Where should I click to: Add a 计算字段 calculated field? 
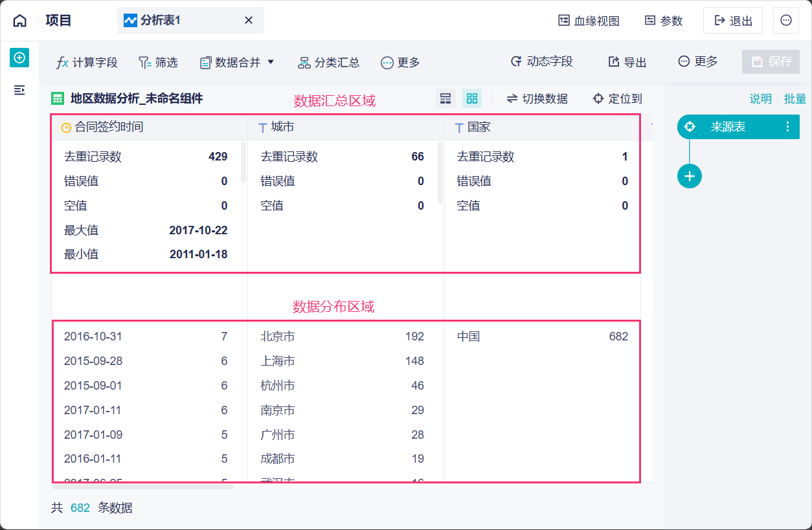(x=87, y=62)
